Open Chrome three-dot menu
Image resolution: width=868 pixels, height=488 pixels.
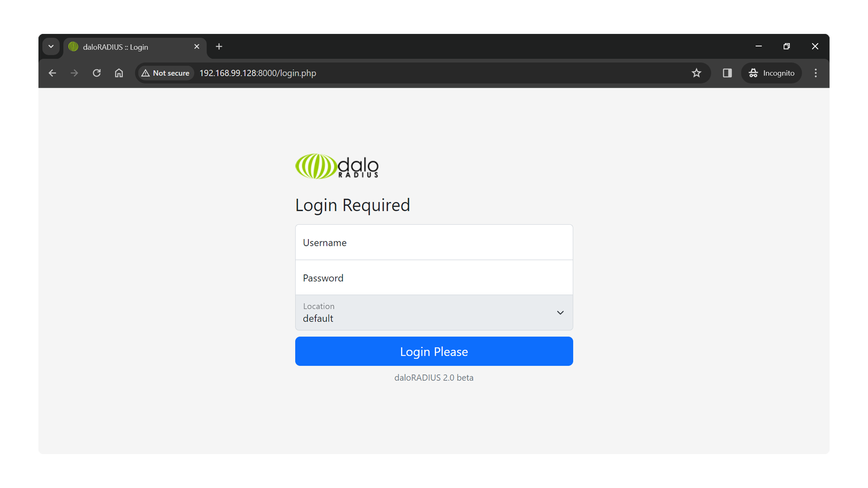tap(816, 73)
